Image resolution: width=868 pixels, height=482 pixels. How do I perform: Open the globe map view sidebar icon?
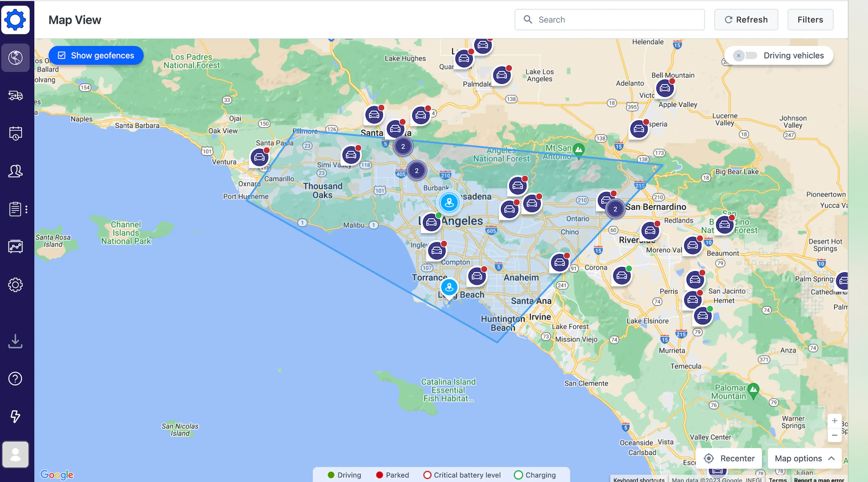coord(15,58)
